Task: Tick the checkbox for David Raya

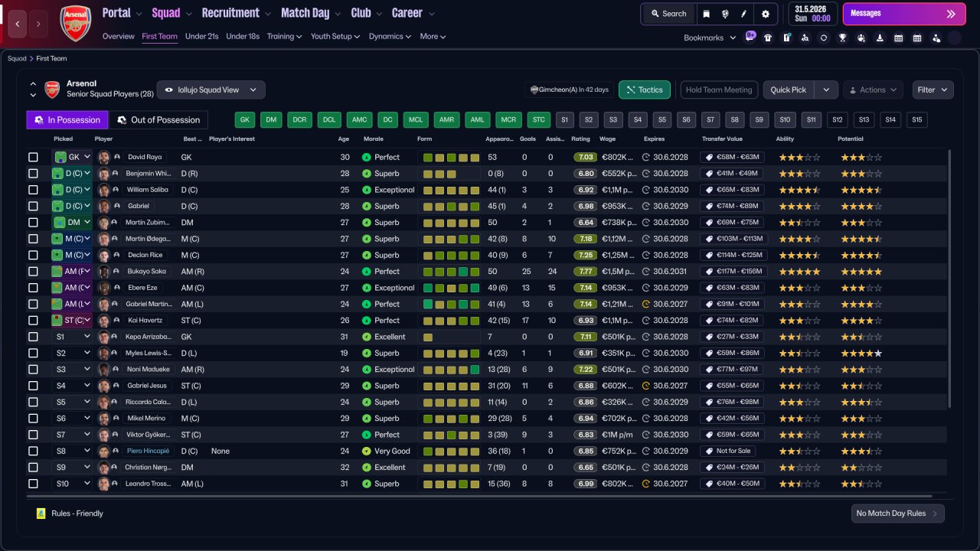Action: point(33,157)
